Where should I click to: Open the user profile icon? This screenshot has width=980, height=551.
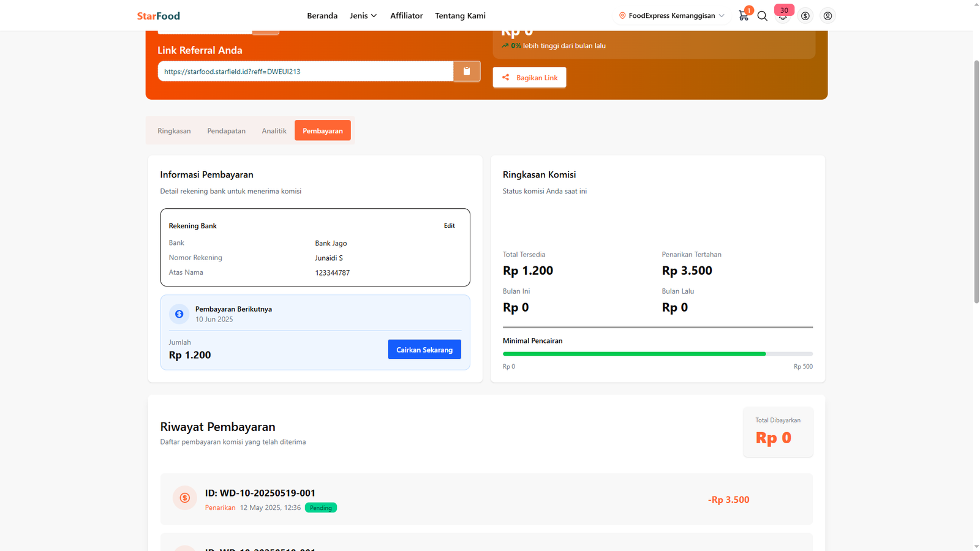point(827,16)
